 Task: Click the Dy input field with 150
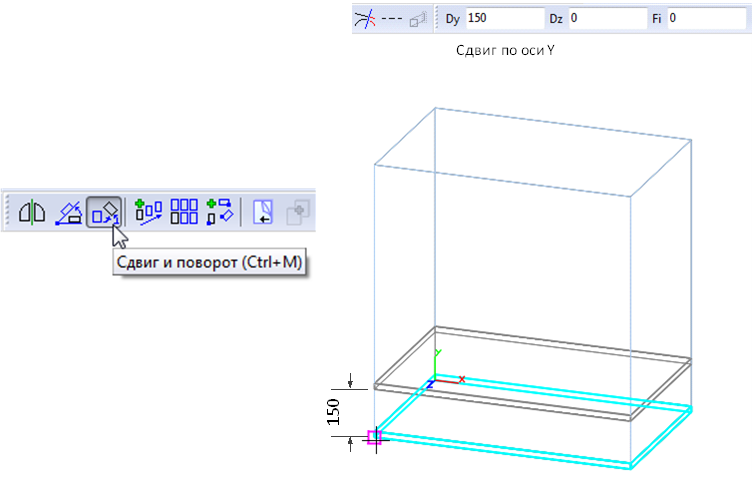[505, 19]
